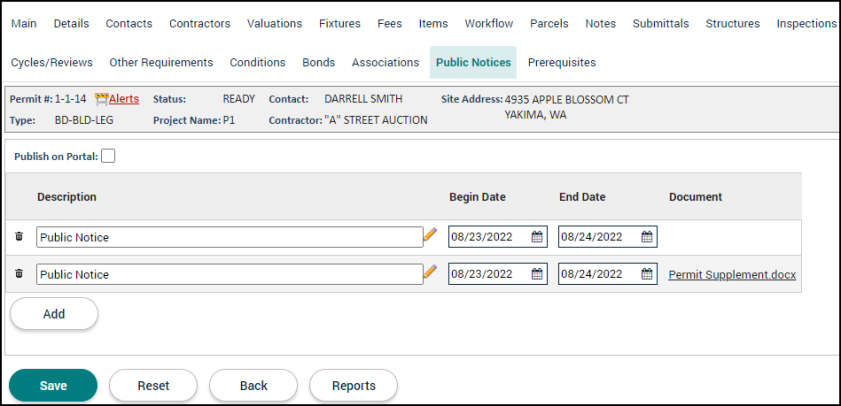Click the Back button
Viewport: 841px width, 406px height.
point(253,385)
